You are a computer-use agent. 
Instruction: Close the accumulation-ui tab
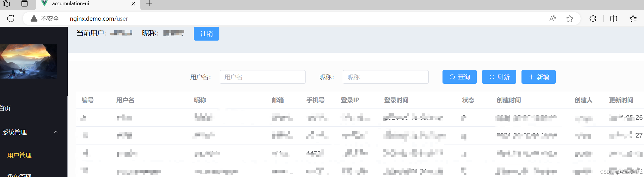tap(133, 4)
